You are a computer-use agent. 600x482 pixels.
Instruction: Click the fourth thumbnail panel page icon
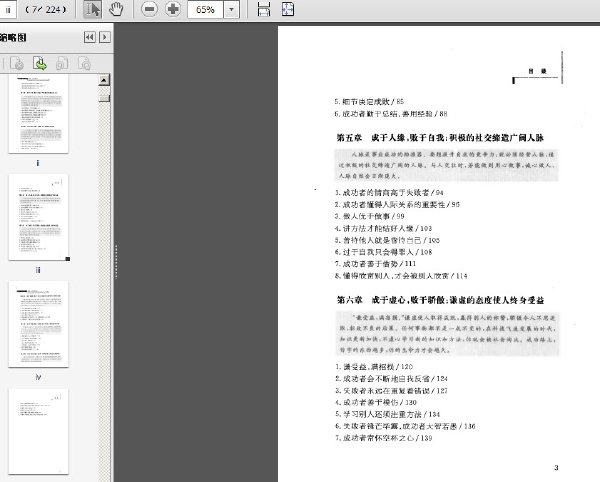coord(84,63)
